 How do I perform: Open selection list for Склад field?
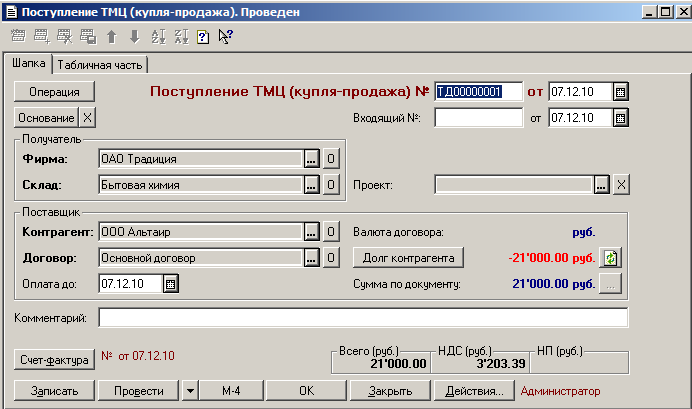point(311,184)
